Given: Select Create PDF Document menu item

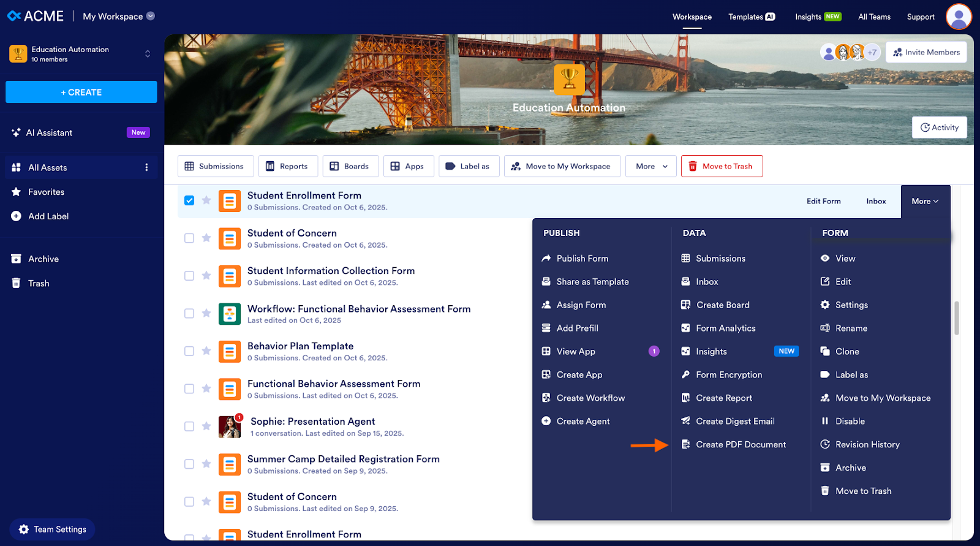Looking at the screenshot, I should (740, 444).
